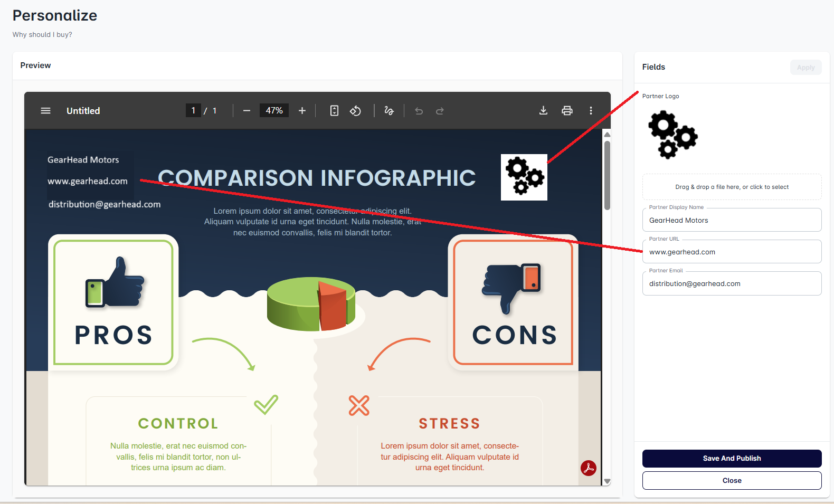The image size is (834, 504).
Task: Click the Adobe Acrobat badge icon
Action: point(588,468)
